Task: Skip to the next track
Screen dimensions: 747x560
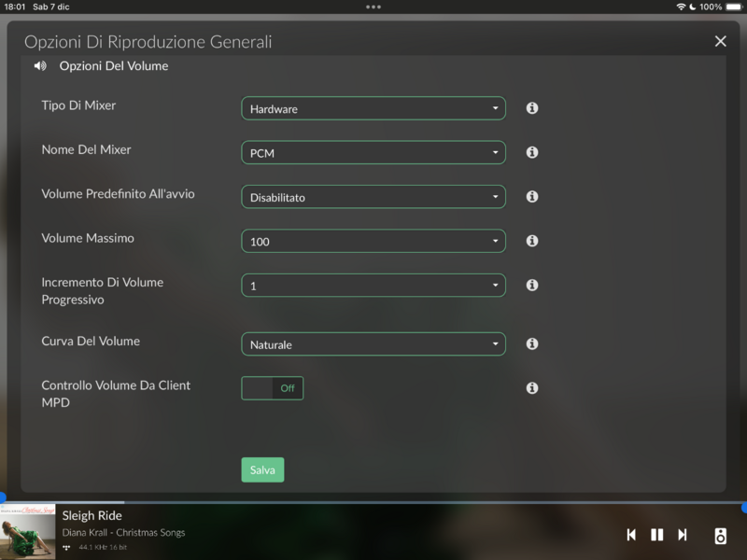Action: point(683,535)
